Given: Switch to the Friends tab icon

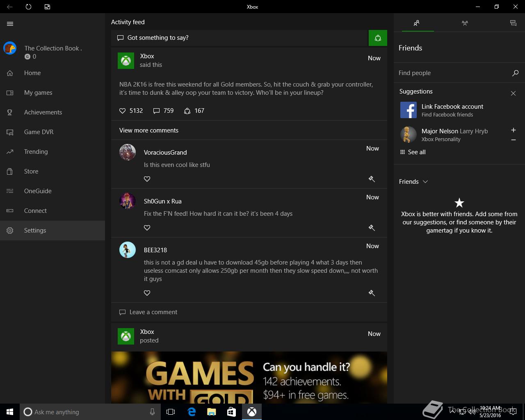Looking at the screenshot, I should click(x=416, y=23).
